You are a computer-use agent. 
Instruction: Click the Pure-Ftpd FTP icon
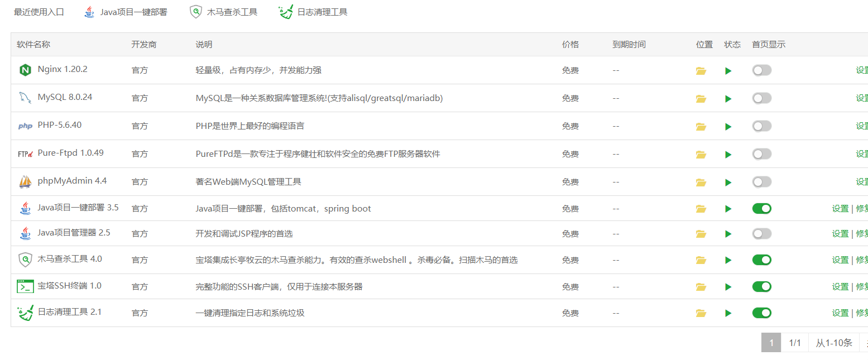point(25,154)
